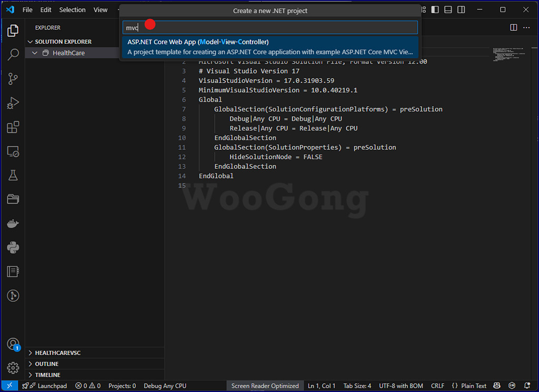This screenshot has height=392, width=539.
Task: Click the editor minimap preview
Action: 509,54
